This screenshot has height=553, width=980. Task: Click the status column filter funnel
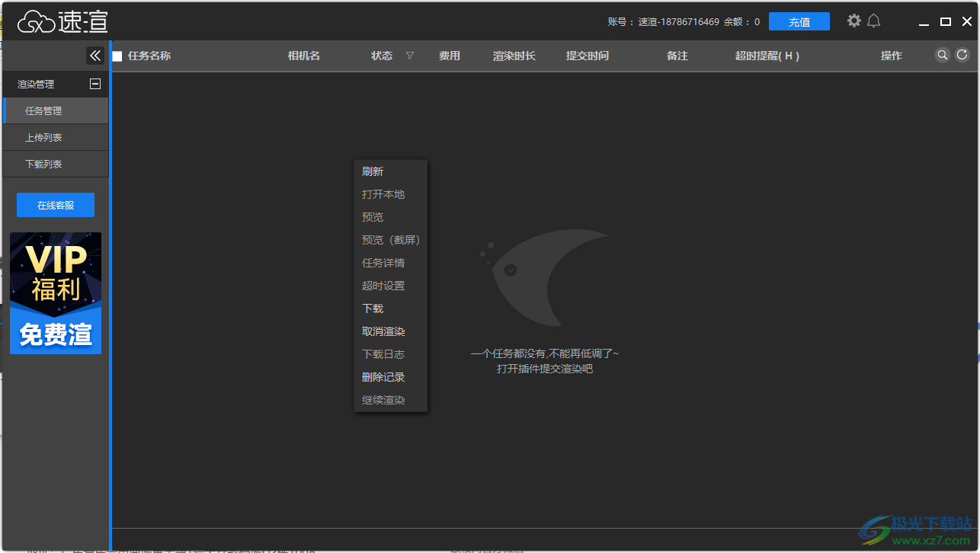[x=410, y=56]
